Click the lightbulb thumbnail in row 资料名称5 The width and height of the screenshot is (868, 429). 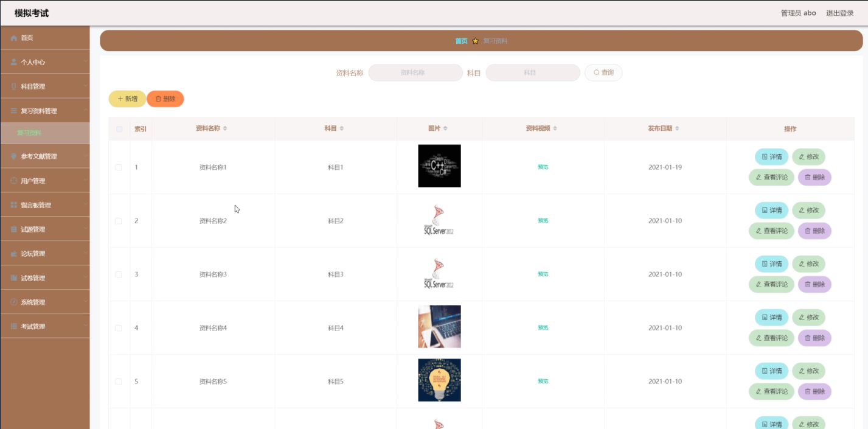[439, 380]
